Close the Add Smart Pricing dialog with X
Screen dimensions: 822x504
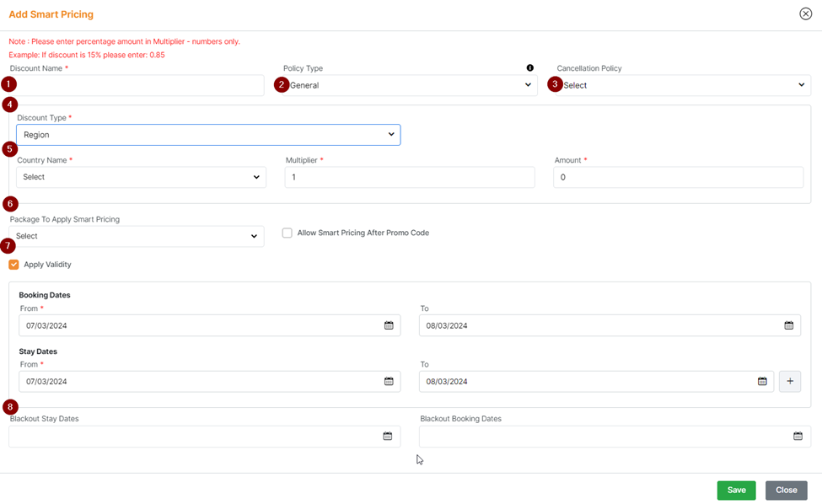(x=806, y=14)
